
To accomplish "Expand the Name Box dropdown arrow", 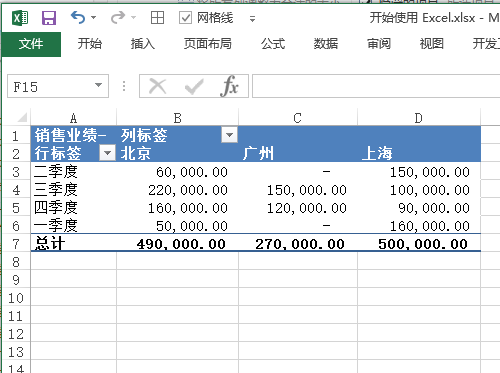I will click(98, 85).
